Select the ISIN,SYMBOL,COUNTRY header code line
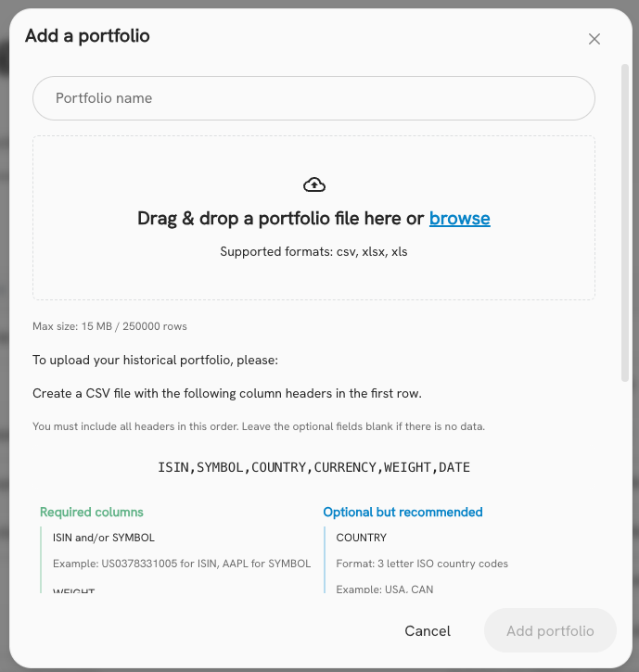This screenshot has height=672, width=639. [313, 467]
